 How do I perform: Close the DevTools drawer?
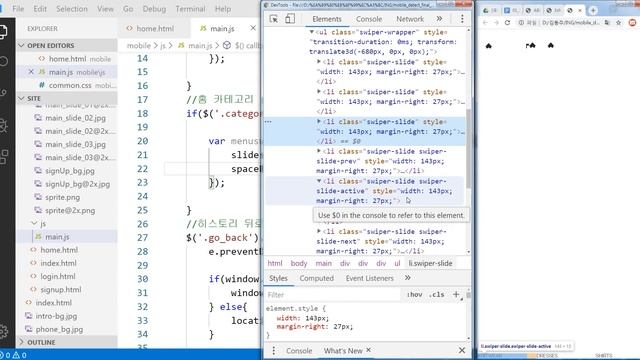[462, 351]
